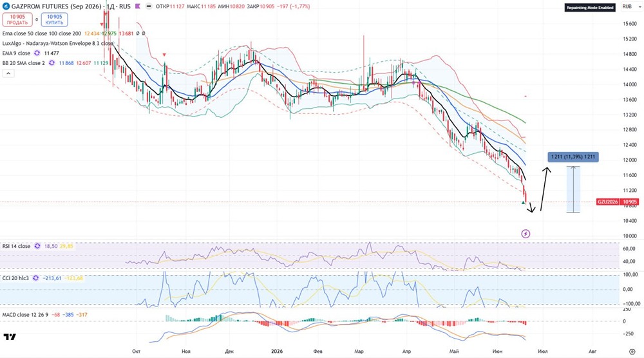Viewport: 644px width, 358px height.
Task: Click the EMA 9 indicator refresh icon
Action: [x=37, y=53]
